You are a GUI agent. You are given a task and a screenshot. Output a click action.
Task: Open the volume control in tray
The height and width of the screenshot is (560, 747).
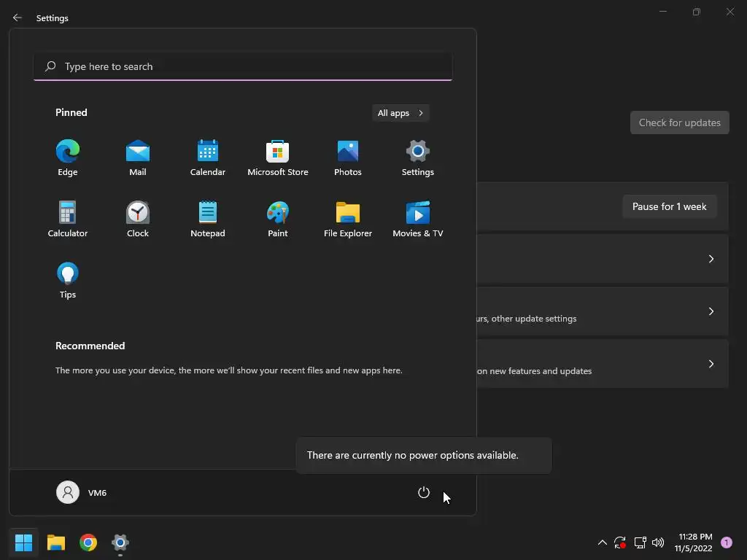(x=658, y=542)
